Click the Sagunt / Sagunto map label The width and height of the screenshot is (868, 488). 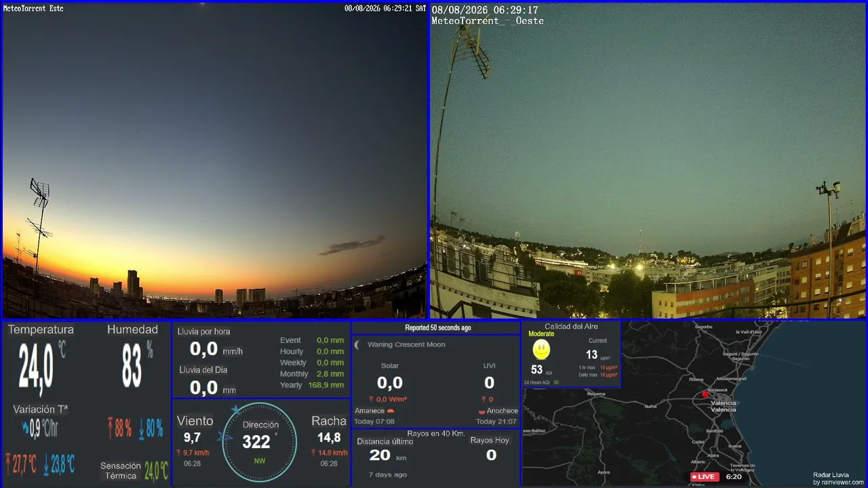tap(740, 354)
